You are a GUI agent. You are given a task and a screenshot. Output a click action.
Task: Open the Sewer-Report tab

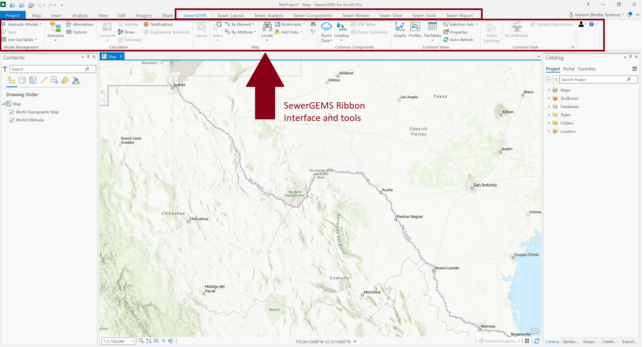coord(459,15)
